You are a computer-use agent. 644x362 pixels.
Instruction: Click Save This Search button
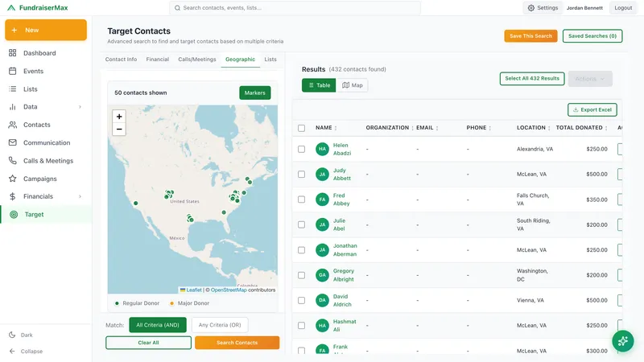coord(530,36)
